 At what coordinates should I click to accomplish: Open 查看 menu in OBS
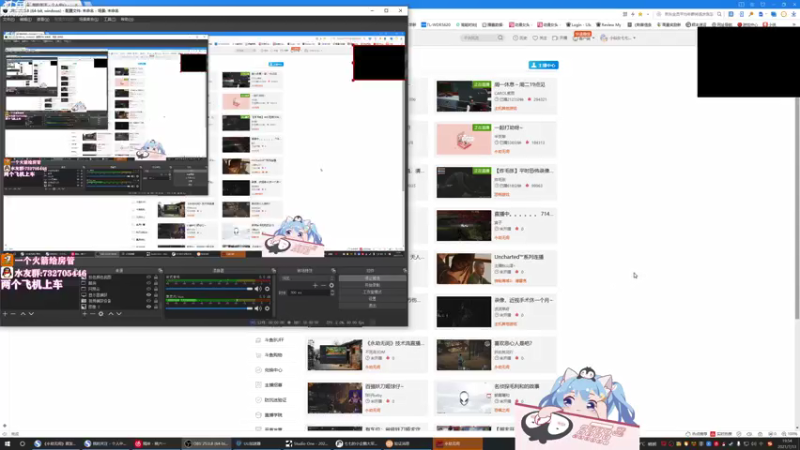pos(43,19)
